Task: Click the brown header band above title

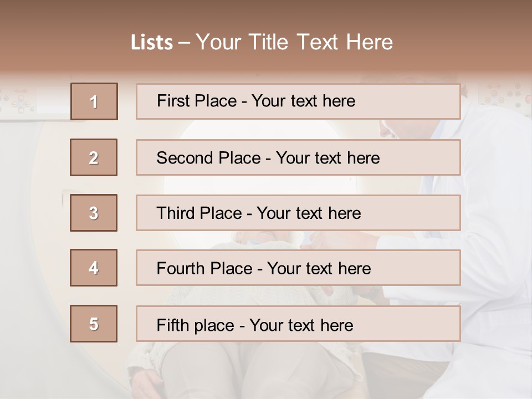Action: 266,12
